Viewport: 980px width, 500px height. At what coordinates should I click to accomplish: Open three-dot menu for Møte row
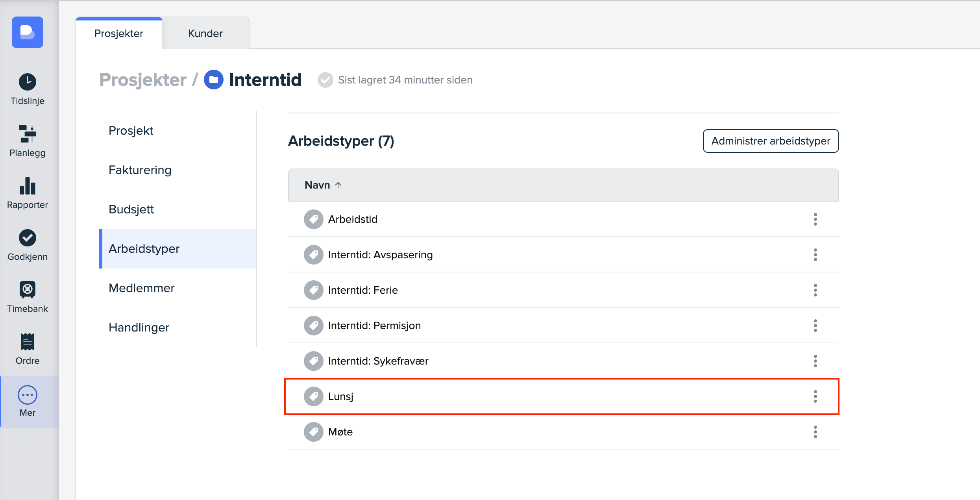(x=815, y=432)
